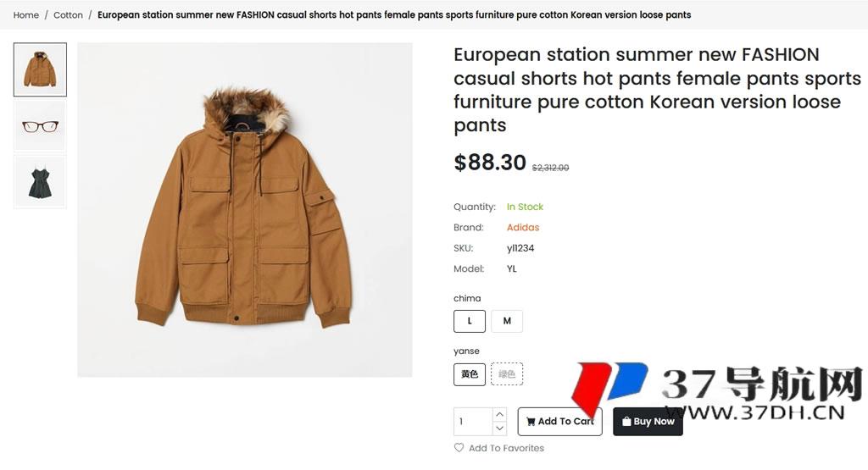Click the shopping cart icon in Add To Cart

point(531,422)
